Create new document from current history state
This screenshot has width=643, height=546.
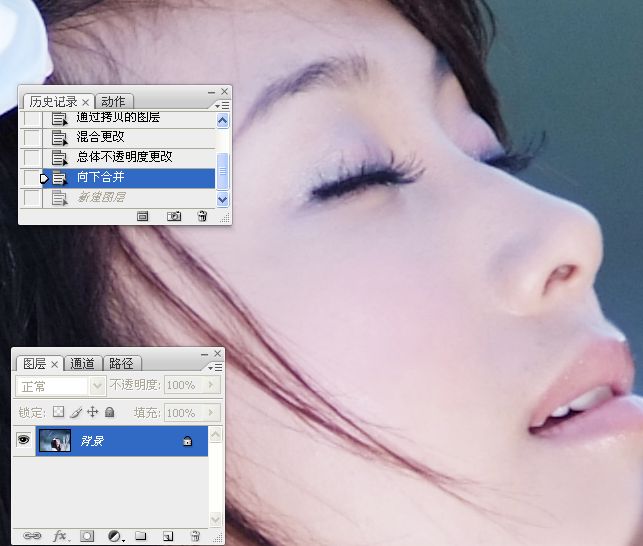(143, 215)
